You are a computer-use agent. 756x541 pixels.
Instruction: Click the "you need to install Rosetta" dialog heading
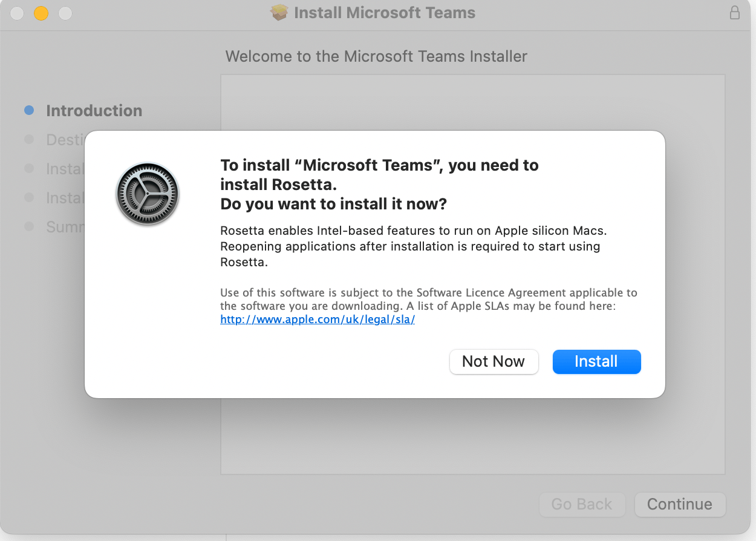coord(379,185)
